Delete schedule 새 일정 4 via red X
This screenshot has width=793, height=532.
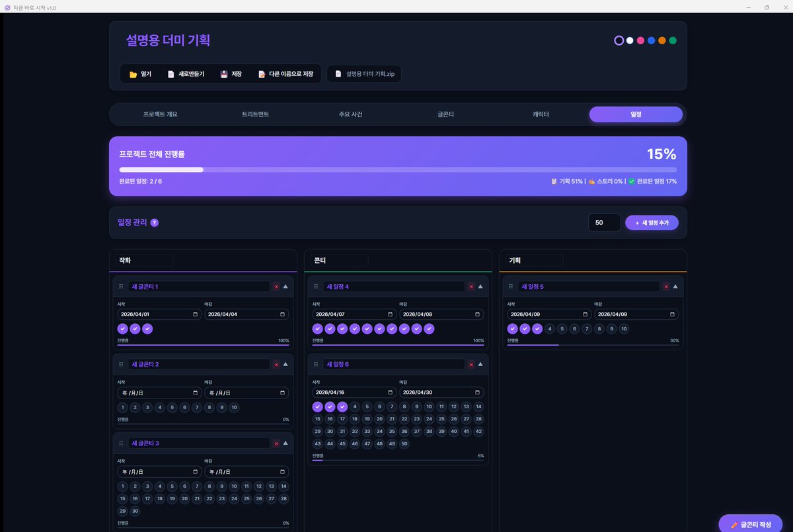(471, 287)
